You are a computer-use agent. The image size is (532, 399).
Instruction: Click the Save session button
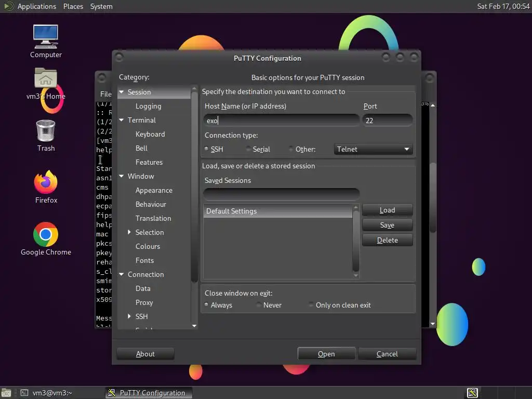click(x=388, y=225)
